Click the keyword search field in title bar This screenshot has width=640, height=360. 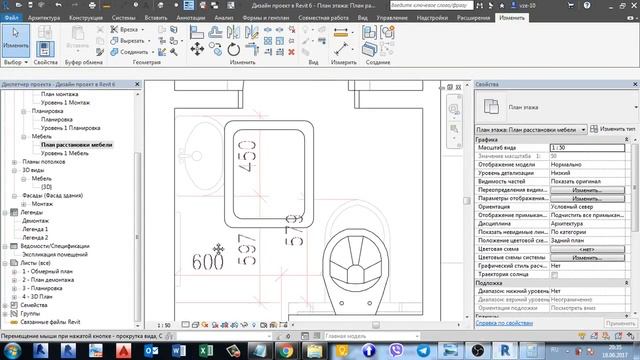coord(431,5)
